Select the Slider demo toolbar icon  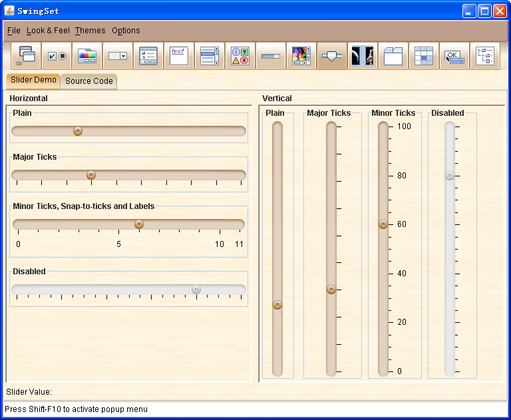pos(332,56)
